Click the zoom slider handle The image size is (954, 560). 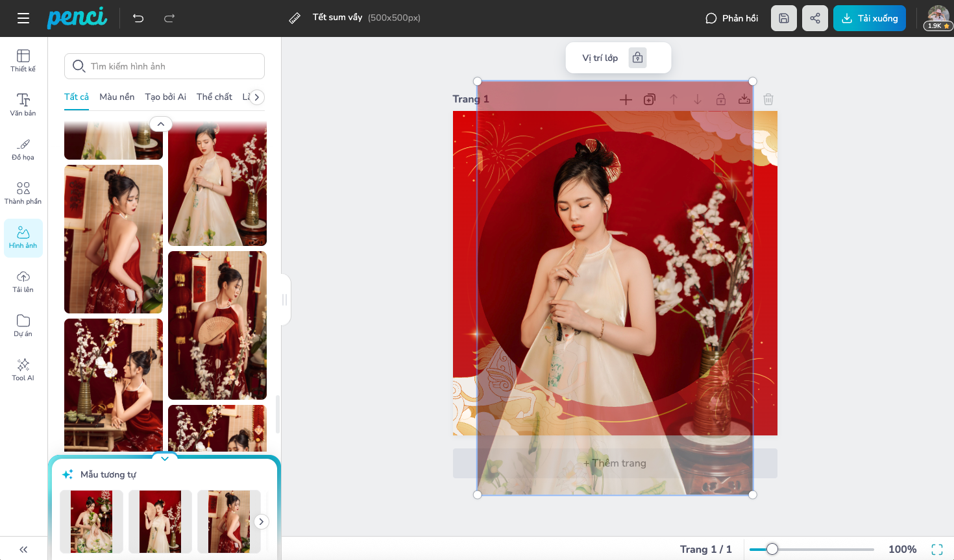[772, 550]
